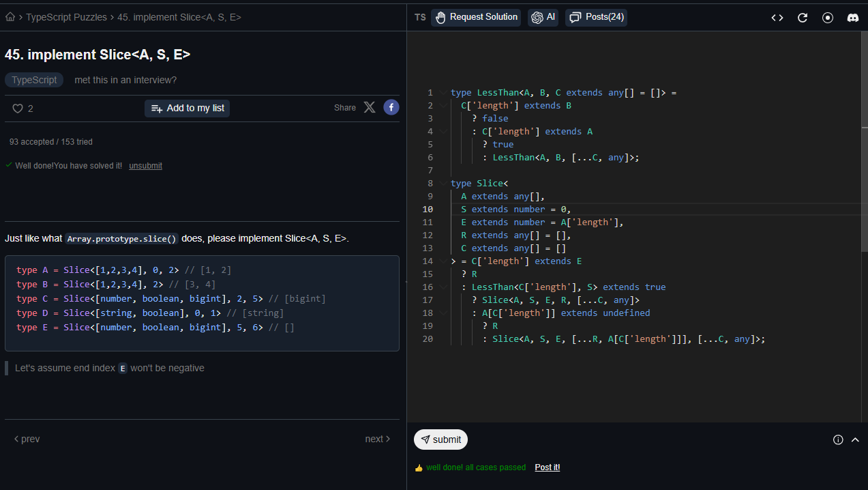The height and width of the screenshot is (490, 868).
Task: Click the info circle icon
Action: pyautogui.click(x=838, y=439)
